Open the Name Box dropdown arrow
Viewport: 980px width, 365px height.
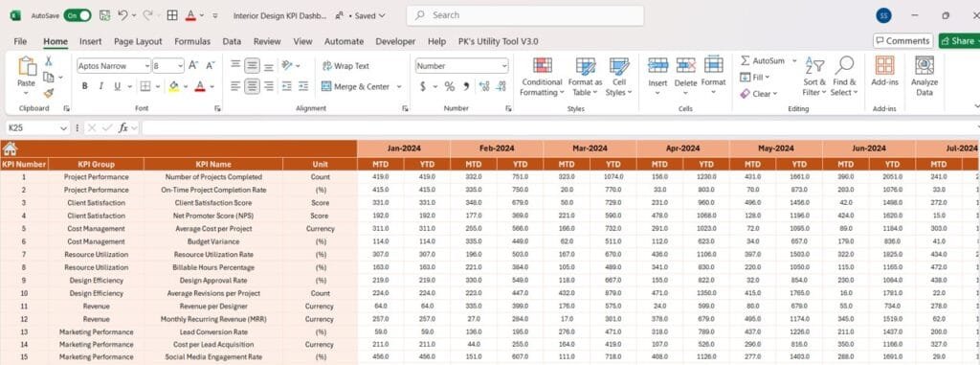click(63, 127)
